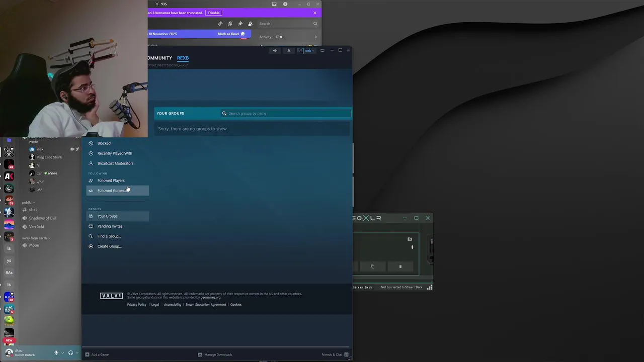Open the rexb account dropdown in Steam

click(x=306, y=50)
